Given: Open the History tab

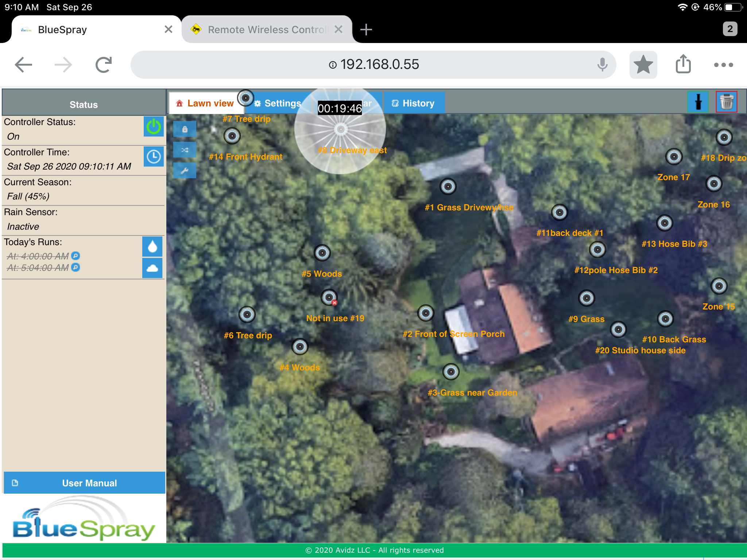Looking at the screenshot, I should coord(414,103).
